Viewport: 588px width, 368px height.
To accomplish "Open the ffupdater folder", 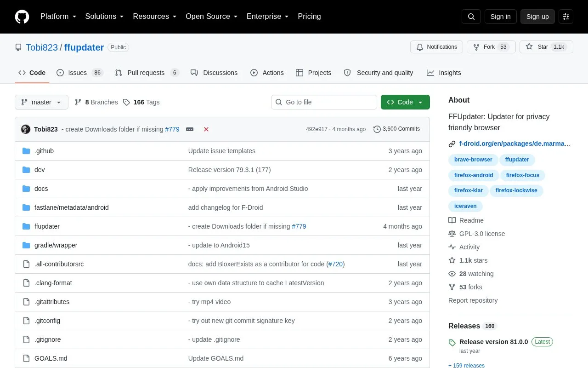I will pos(47,226).
